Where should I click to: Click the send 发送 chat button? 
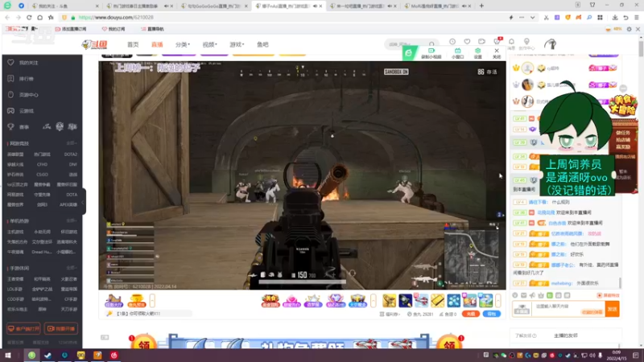612,309
